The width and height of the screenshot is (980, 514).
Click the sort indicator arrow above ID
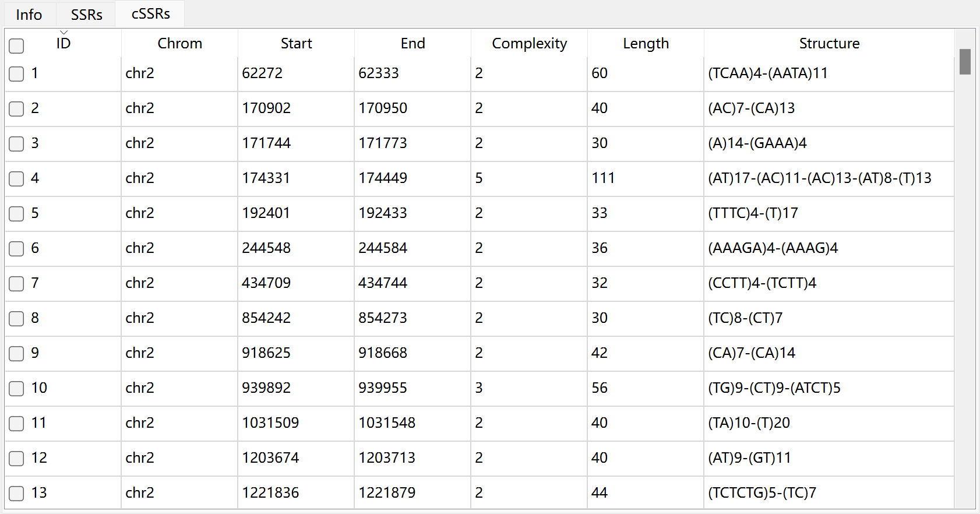click(x=64, y=32)
